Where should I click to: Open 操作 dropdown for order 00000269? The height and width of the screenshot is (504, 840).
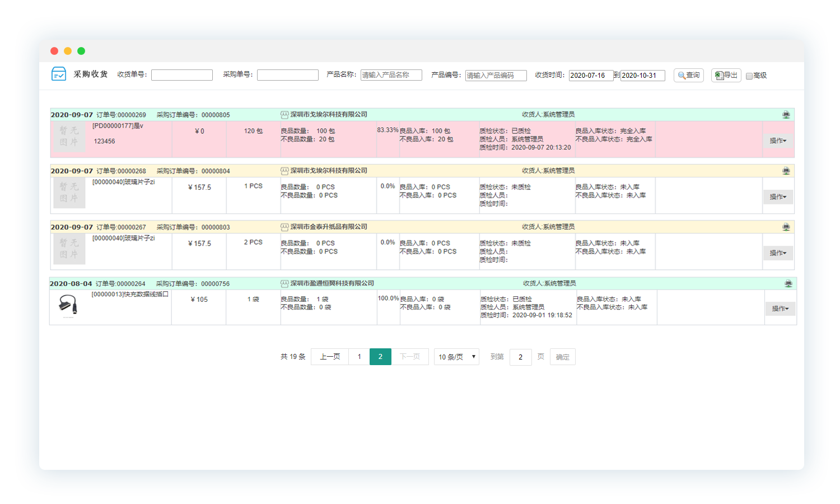(x=778, y=141)
